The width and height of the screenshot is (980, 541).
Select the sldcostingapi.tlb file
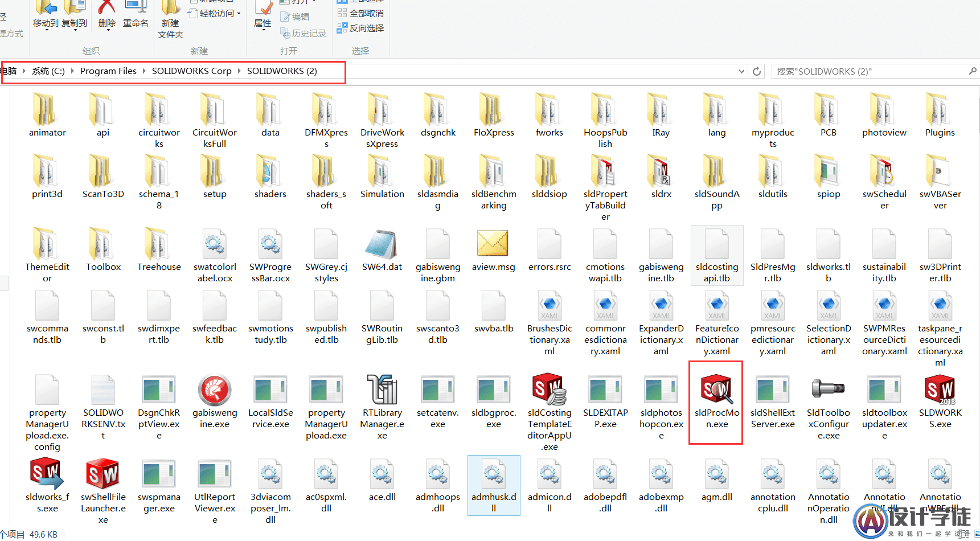[x=716, y=255]
